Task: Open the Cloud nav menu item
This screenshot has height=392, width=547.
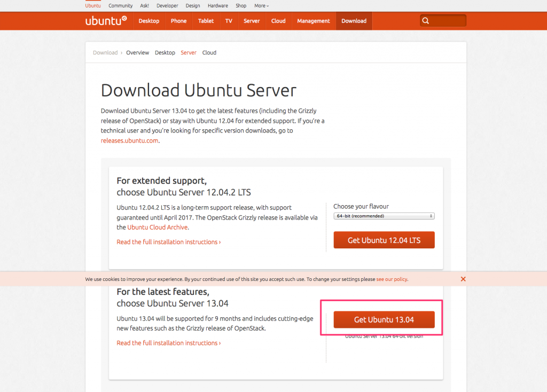Action: point(278,21)
